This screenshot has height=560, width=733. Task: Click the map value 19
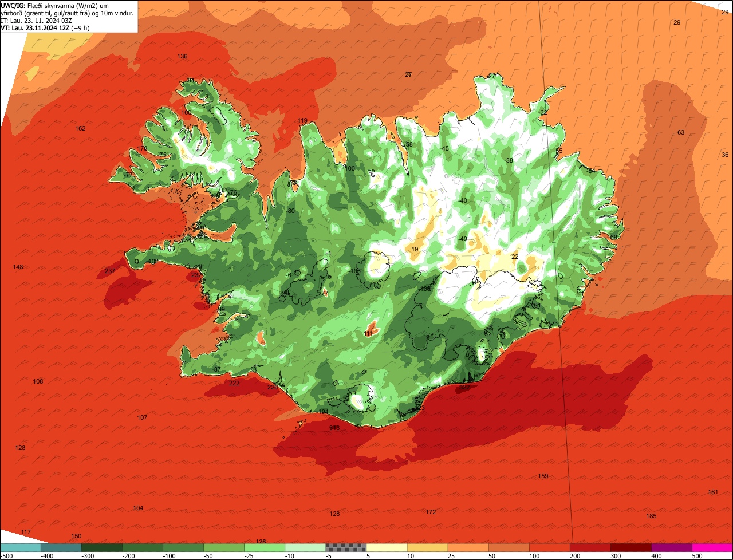click(415, 249)
